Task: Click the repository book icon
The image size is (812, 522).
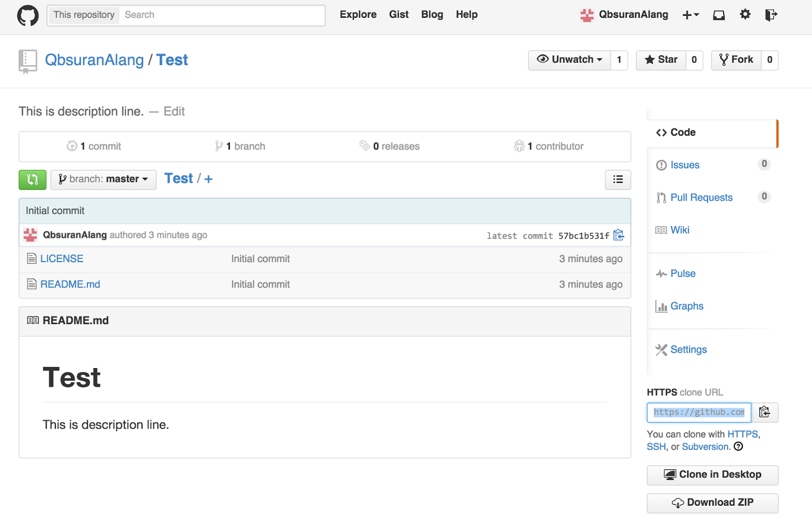Action: click(x=27, y=61)
